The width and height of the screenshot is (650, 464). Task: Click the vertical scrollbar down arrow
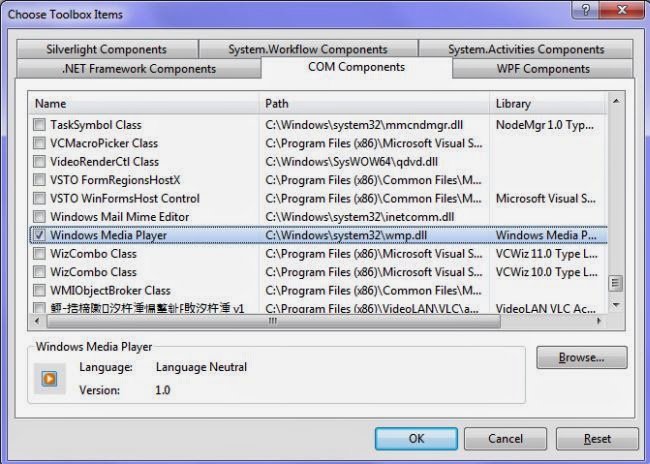pyautogui.click(x=616, y=305)
